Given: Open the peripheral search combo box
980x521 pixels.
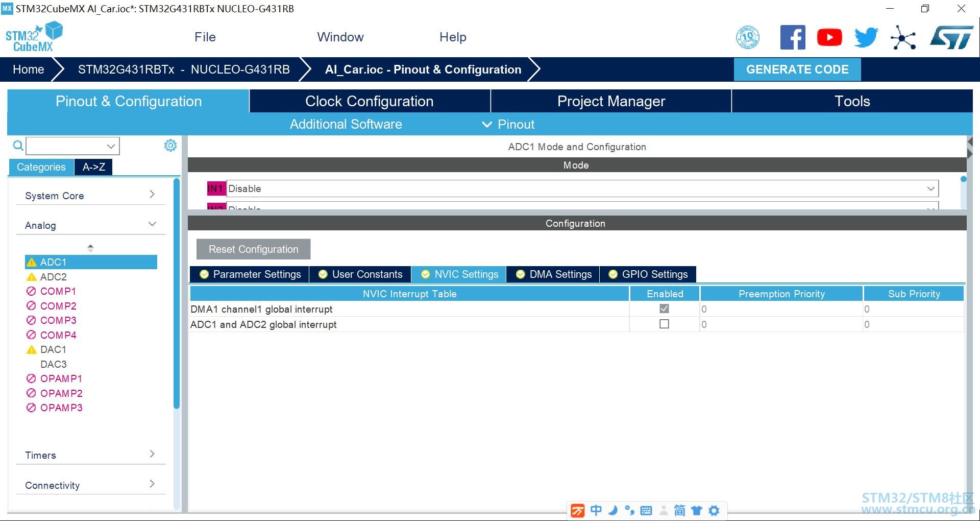Looking at the screenshot, I should 72,146.
